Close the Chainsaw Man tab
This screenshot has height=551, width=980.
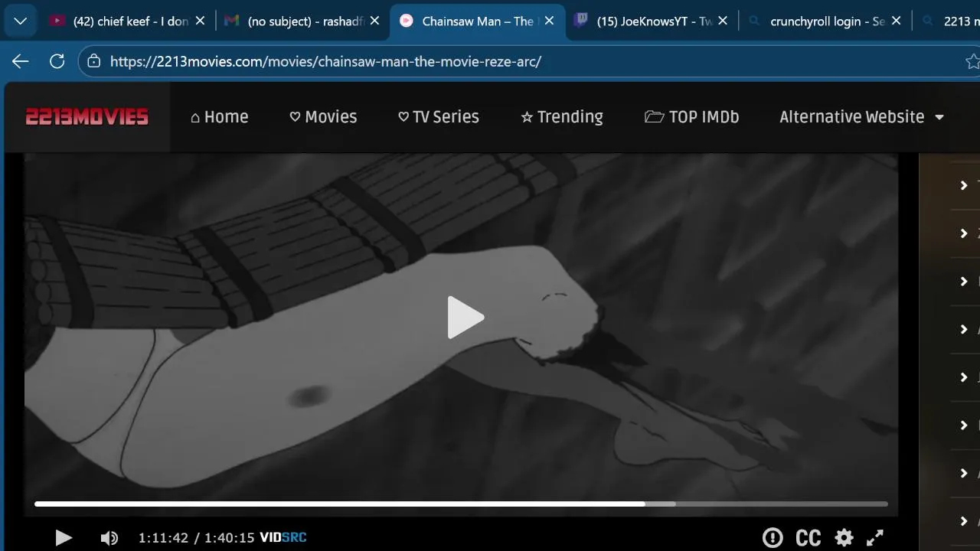coord(549,21)
